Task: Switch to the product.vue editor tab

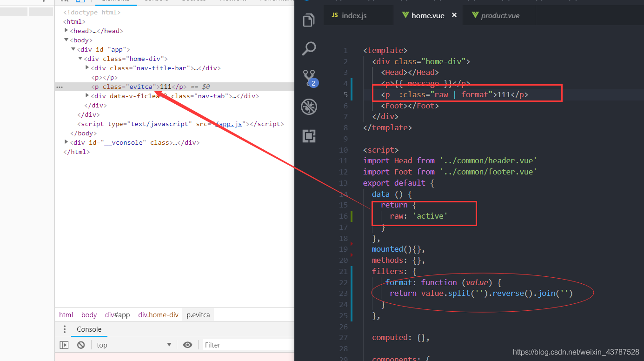Action: click(500, 15)
